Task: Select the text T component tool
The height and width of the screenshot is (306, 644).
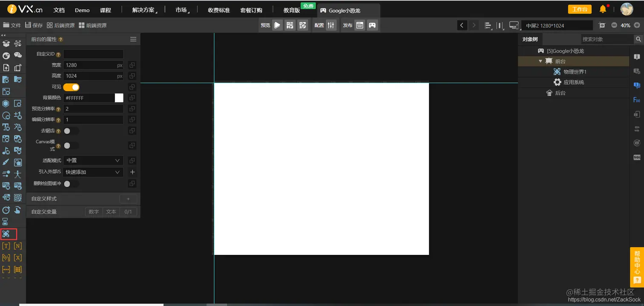Action: point(6,127)
